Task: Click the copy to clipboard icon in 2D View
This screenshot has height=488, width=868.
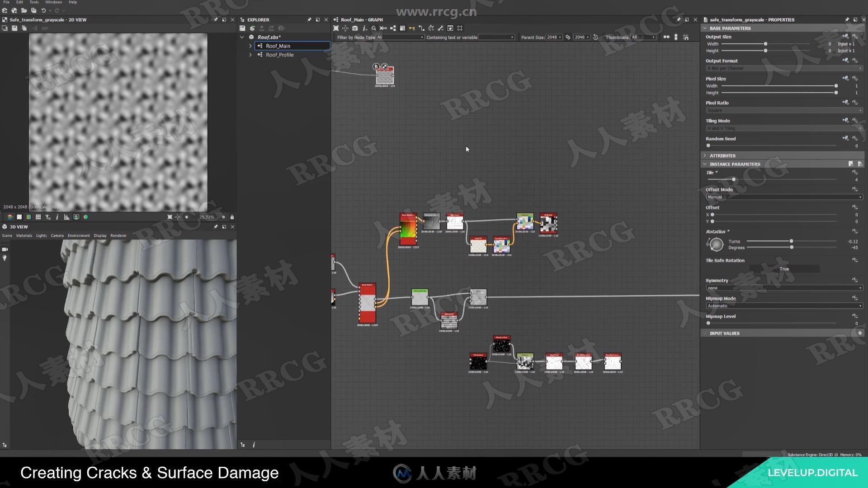Action: tap(24, 28)
